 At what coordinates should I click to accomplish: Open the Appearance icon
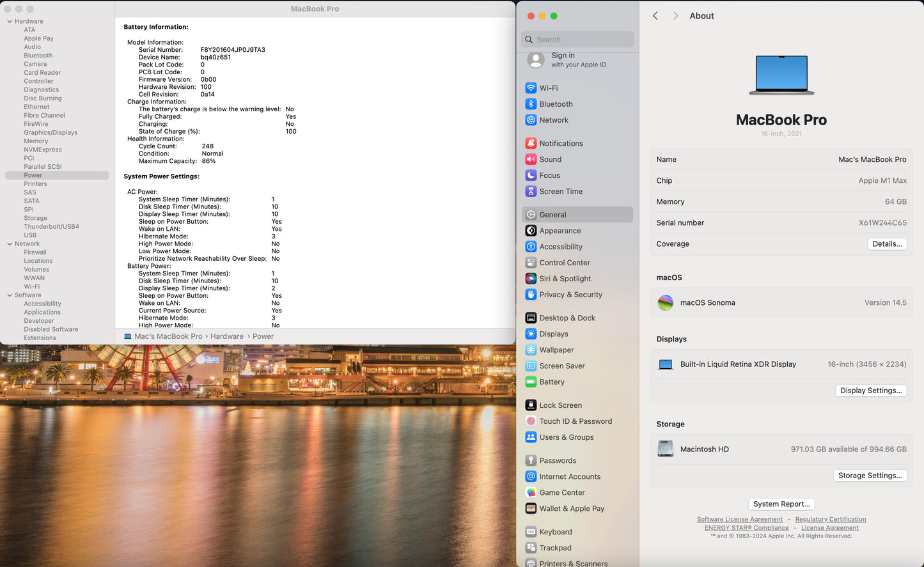click(x=531, y=231)
